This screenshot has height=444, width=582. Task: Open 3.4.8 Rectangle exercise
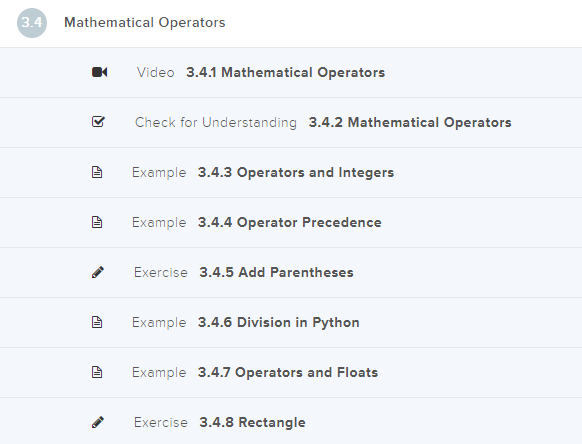[x=252, y=422]
